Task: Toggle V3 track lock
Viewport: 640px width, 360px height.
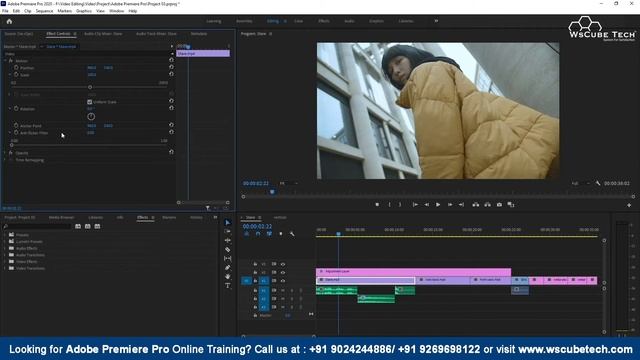Action: click(x=255, y=264)
